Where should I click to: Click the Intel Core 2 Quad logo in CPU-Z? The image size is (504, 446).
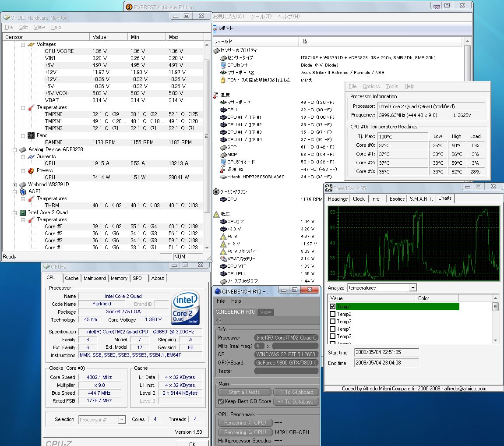[186, 307]
